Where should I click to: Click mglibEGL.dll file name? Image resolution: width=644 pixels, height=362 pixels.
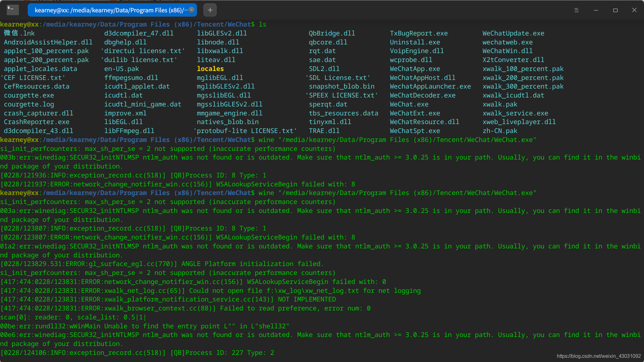point(220,78)
